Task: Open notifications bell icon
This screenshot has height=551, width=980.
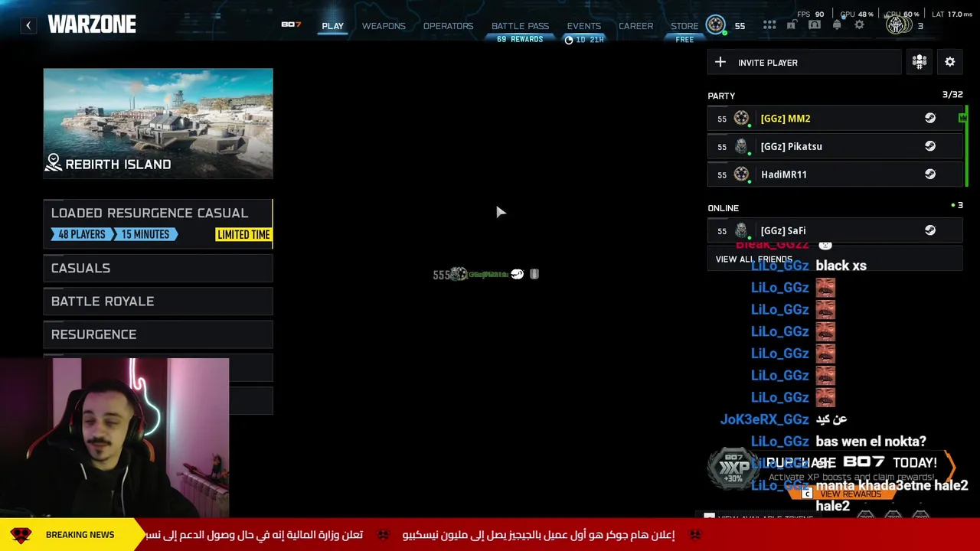Action: pos(837,25)
